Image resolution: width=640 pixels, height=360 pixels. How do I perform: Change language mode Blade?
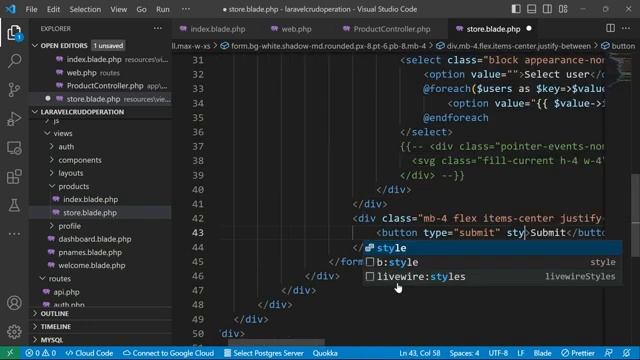542,353
